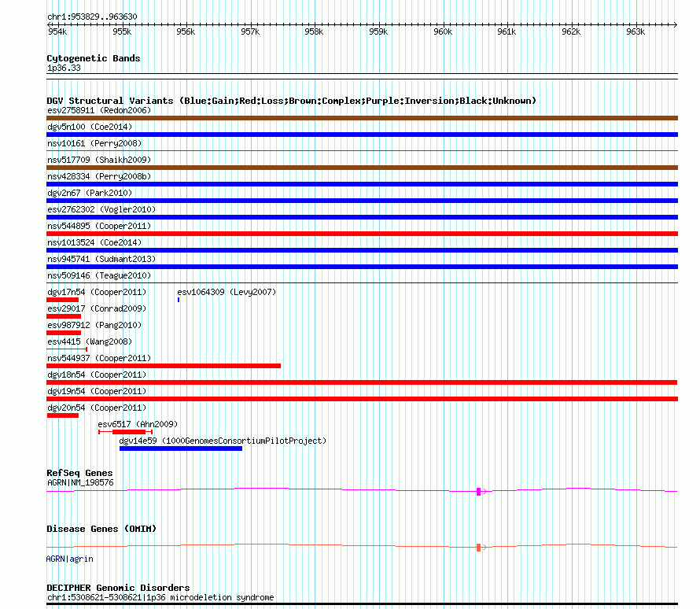
Task: Click the 958k ruler tick
Action: pyautogui.click(x=314, y=31)
